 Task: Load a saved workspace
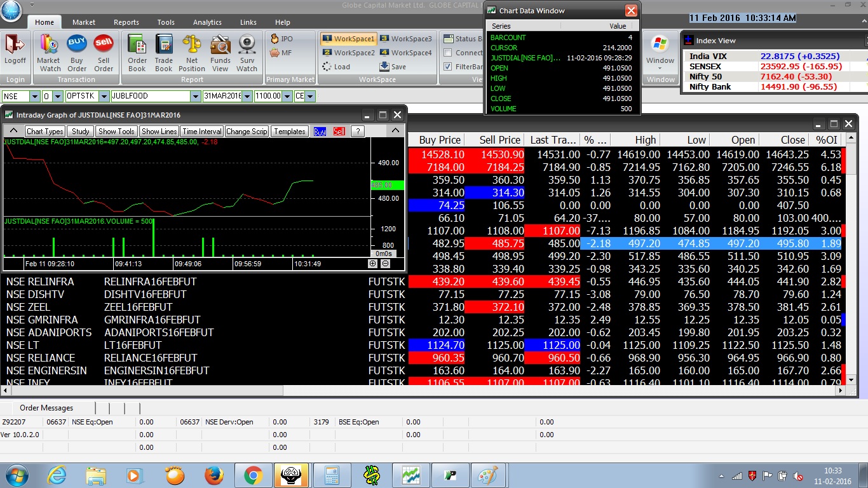(x=336, y=67)
